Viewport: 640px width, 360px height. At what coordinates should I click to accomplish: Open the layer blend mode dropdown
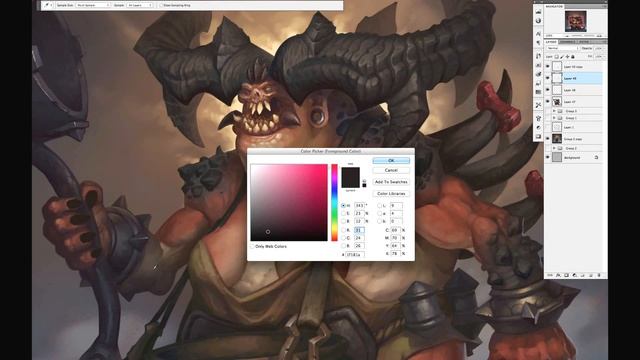tap(562, 49)
